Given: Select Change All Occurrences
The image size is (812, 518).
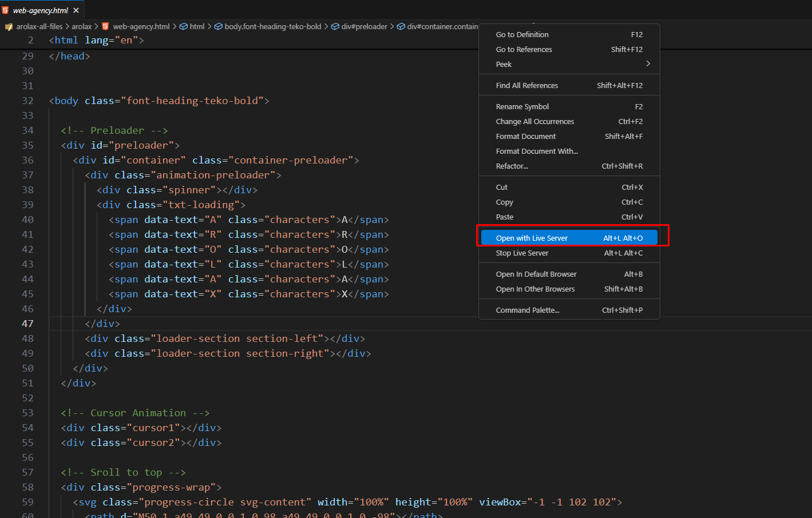Looking at the screenshot, I should point(569,121).
